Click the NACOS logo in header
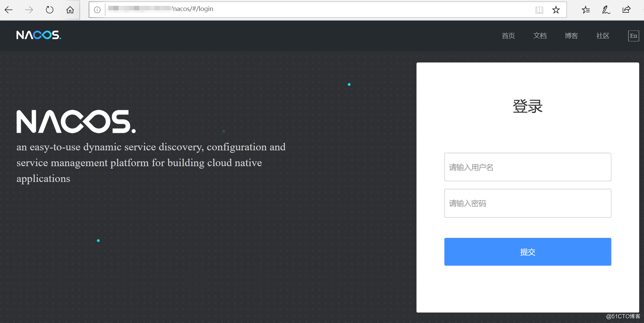644x323 pixels. point(39,35)
